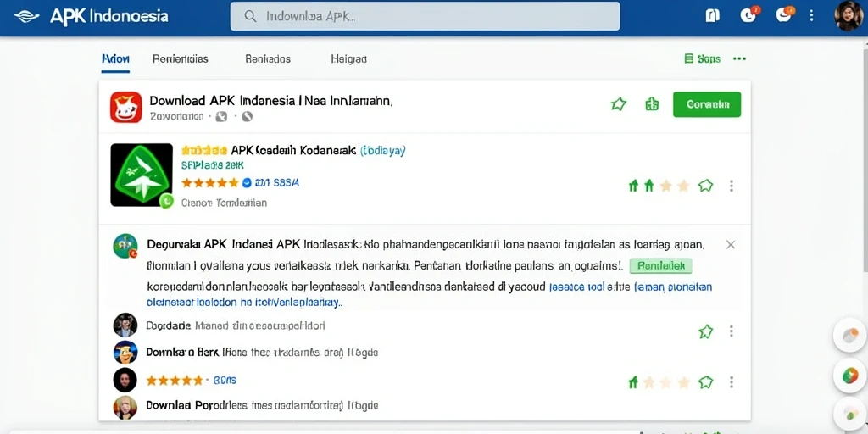Screen dimensions: 868x434
Task: Click second green upvote arrow in Kodanerak row
Action: click(x=649, y=186)
